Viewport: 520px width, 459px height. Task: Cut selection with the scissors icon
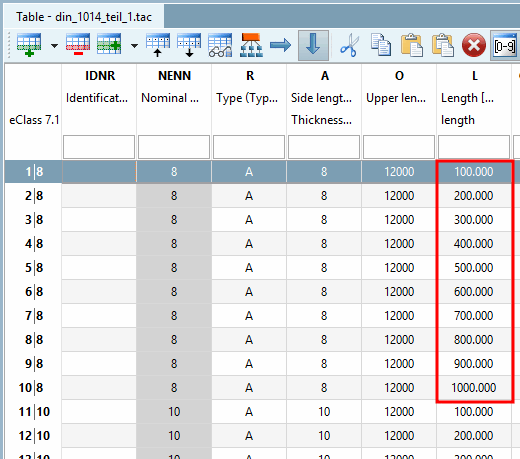tap(349, 45)
